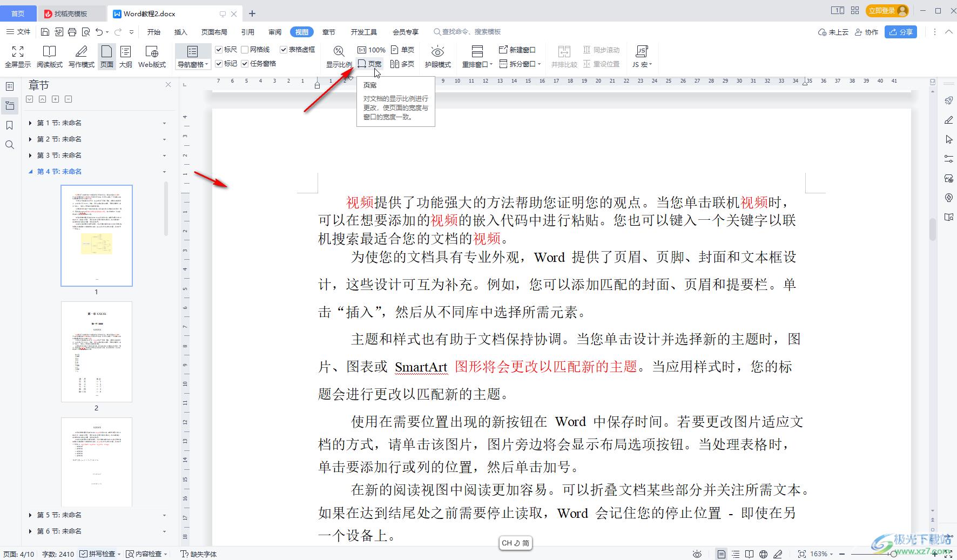Screen dimensions: 957x560
Task: Click the Share button (分享)
Action: [901, 32]
